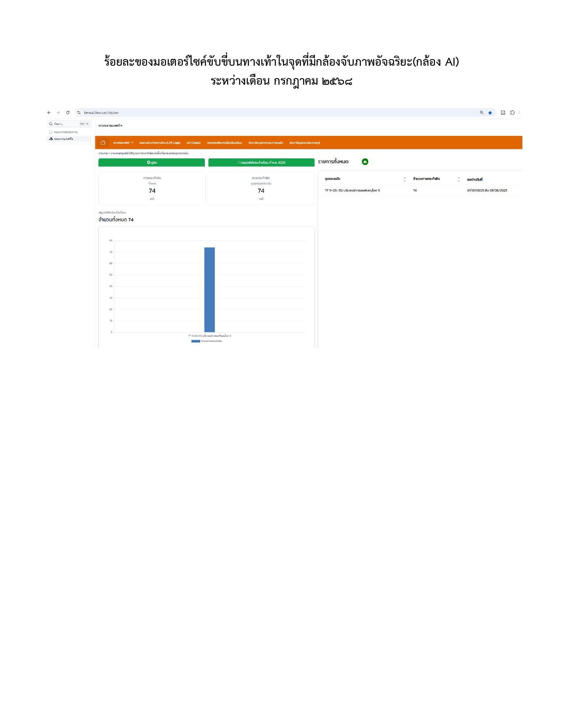563x728 pixels.
Task: Open the LPR Logs menu item
Action: pyautogui.click(x=160, y=143)
